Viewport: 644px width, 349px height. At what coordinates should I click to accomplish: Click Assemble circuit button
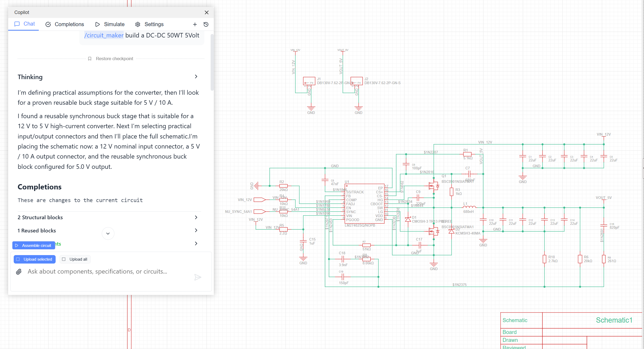(x=34, y=245)
